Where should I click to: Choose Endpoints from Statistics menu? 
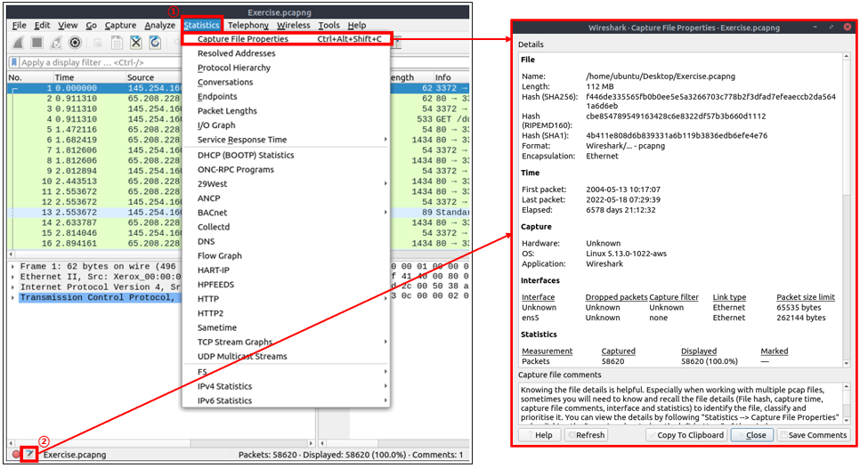(286, 97)
